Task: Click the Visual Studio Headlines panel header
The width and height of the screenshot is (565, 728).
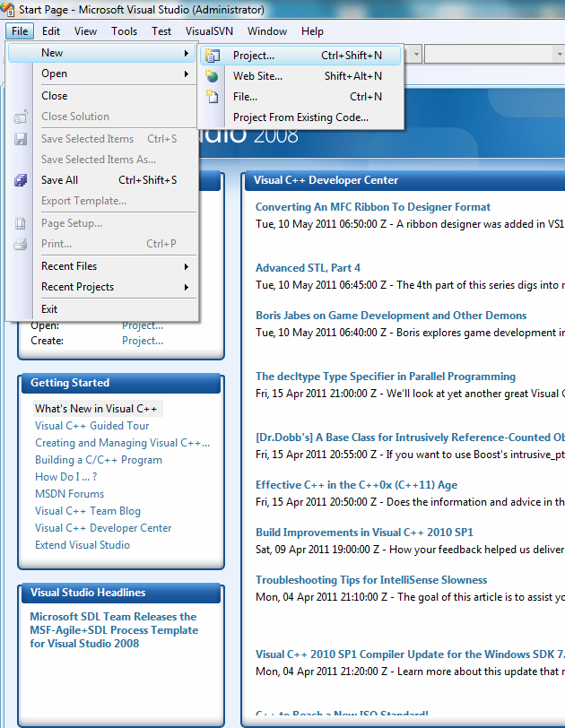Action: pos(121,593)
